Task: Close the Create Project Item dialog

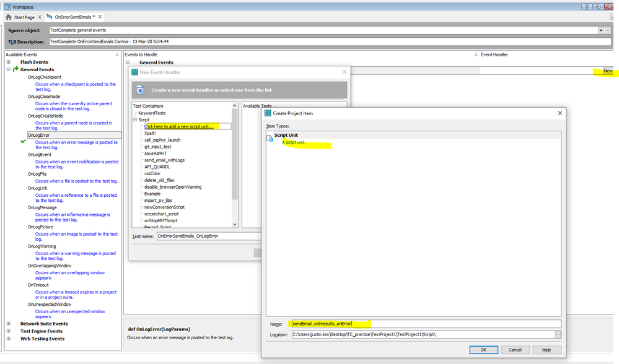Action: point(560,113)
